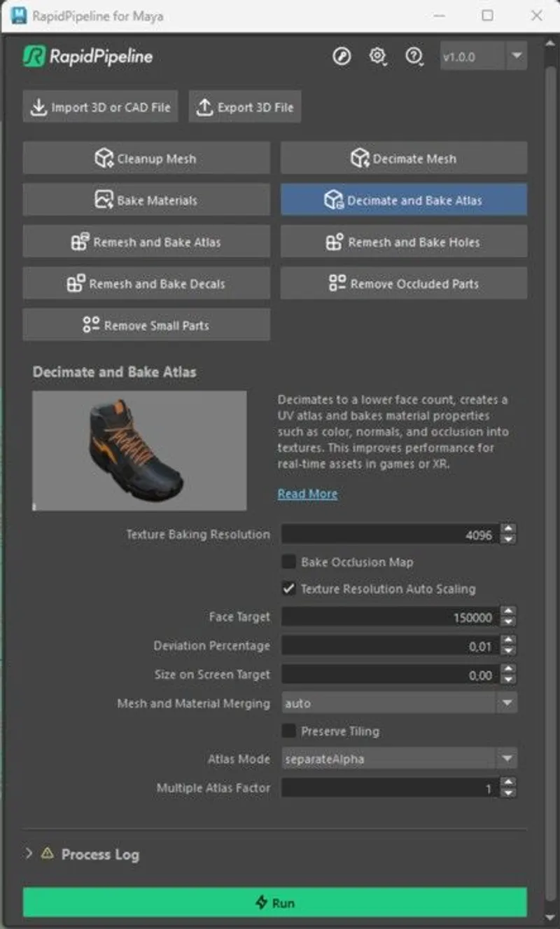Viewport: 560px width, 929px height.
Task: Choose the Remove Occluded Parts operation
Action: click(x=403, y=283)
